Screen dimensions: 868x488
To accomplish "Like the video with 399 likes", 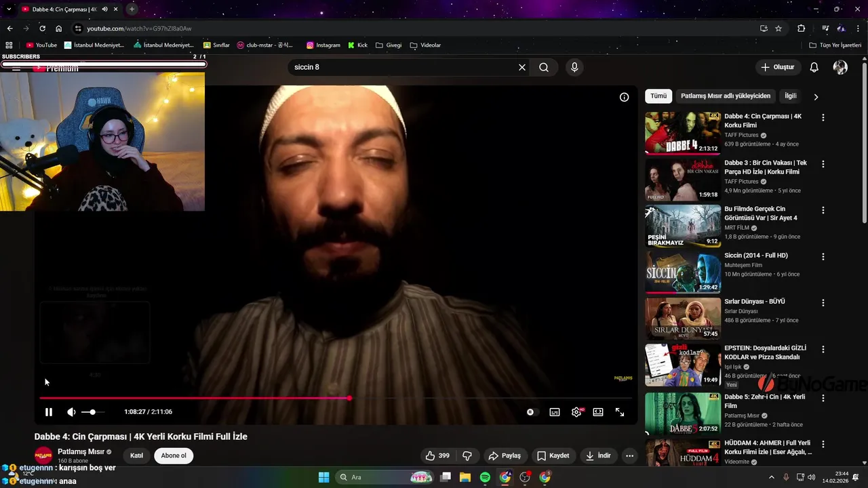I will click(x=437, y=455).
